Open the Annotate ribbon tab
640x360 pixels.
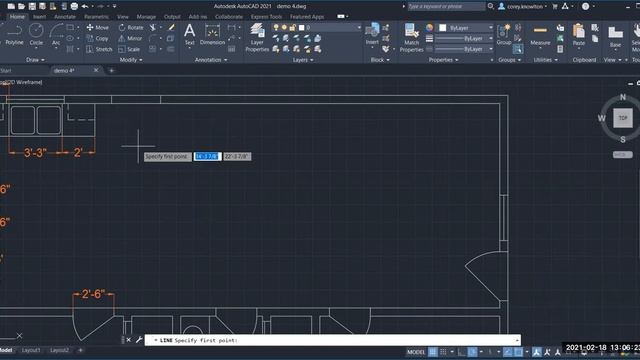65,17
